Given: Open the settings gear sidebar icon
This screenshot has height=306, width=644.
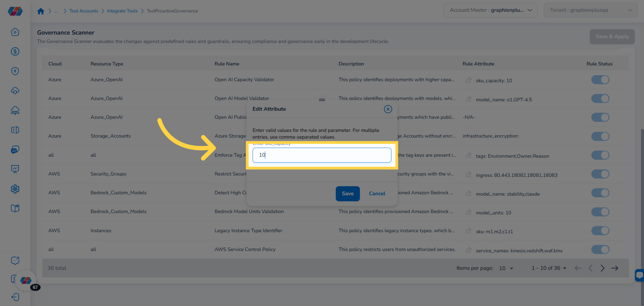Looking at the screenshot, I should pyautogui.click(x=15, y=189).
